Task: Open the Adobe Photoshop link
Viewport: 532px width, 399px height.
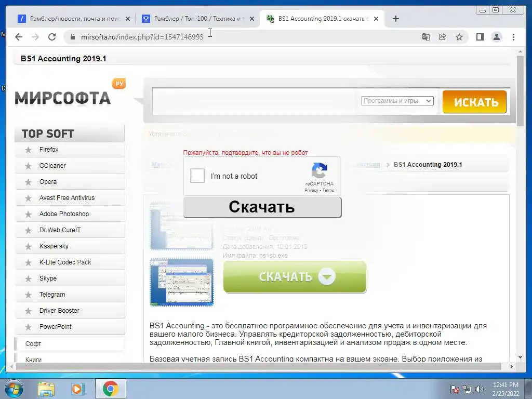Action: tap(64, 214)
